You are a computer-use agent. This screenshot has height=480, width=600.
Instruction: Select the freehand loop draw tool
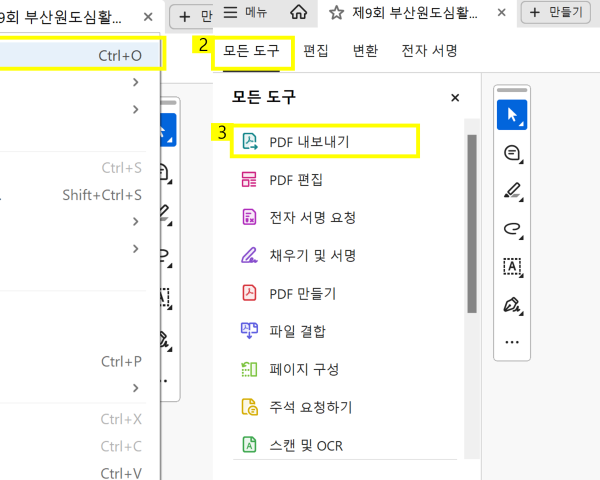click(512, 229)
